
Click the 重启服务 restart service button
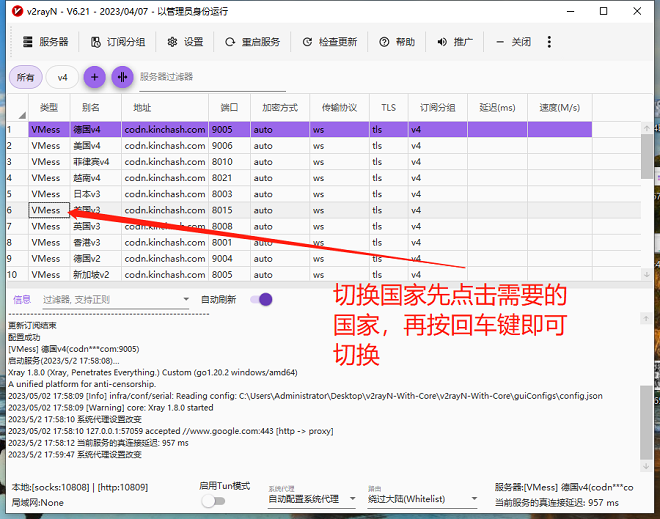(253, 42)
